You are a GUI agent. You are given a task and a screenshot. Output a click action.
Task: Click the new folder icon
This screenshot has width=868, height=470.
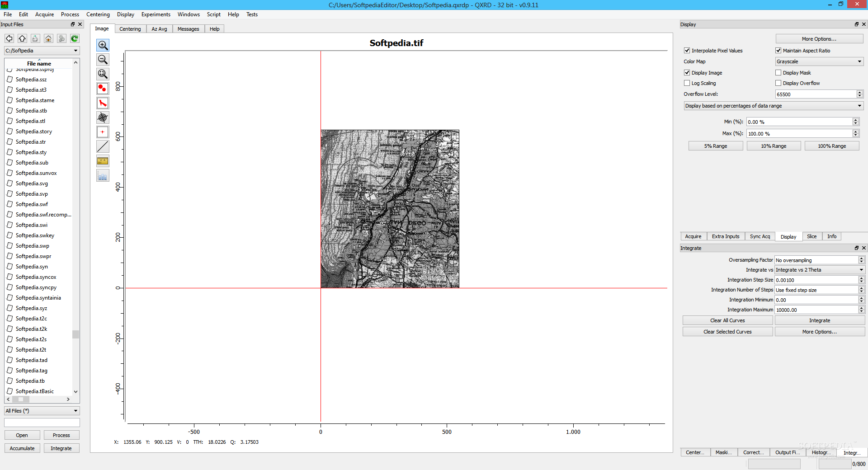tap(35, 38)
